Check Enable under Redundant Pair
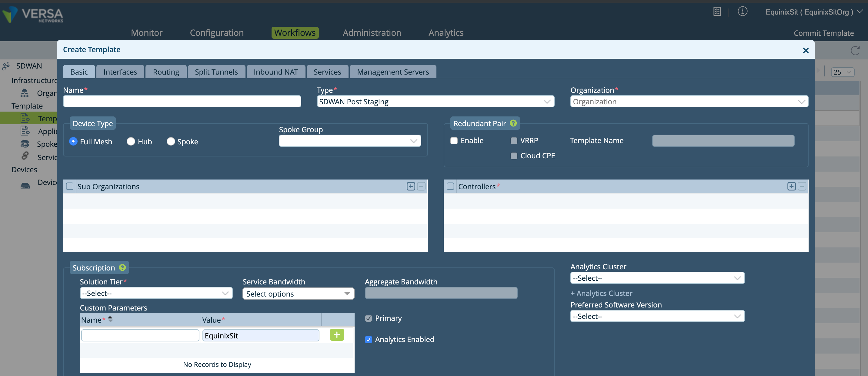Screen dimensions: 868x376 click(454, 141)
